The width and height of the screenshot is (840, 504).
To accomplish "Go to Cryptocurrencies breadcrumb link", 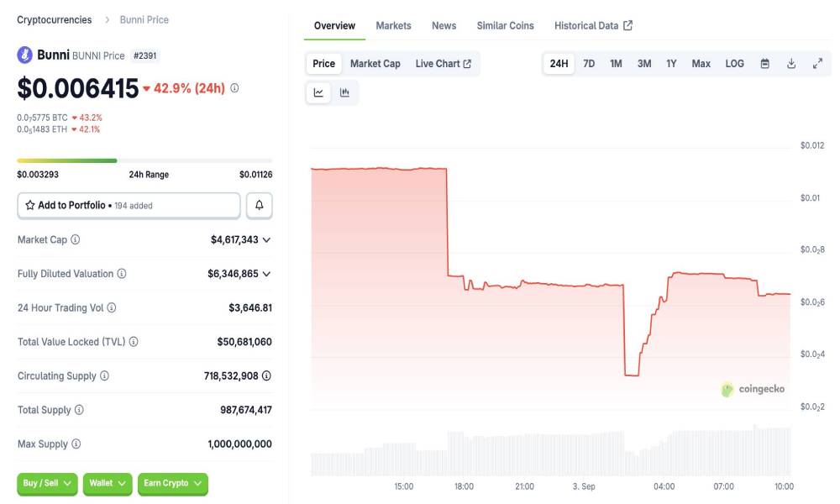I will tap(55, 19).
